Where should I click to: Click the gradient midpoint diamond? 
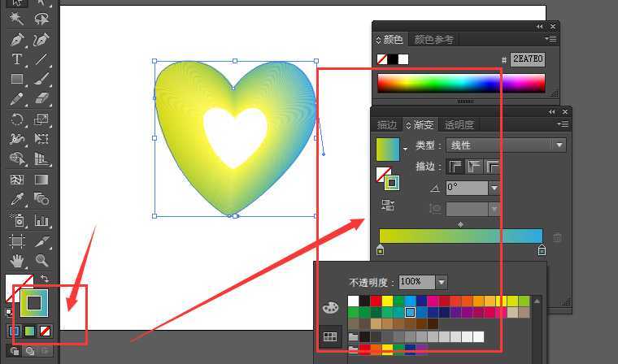(x=460, y=224)
